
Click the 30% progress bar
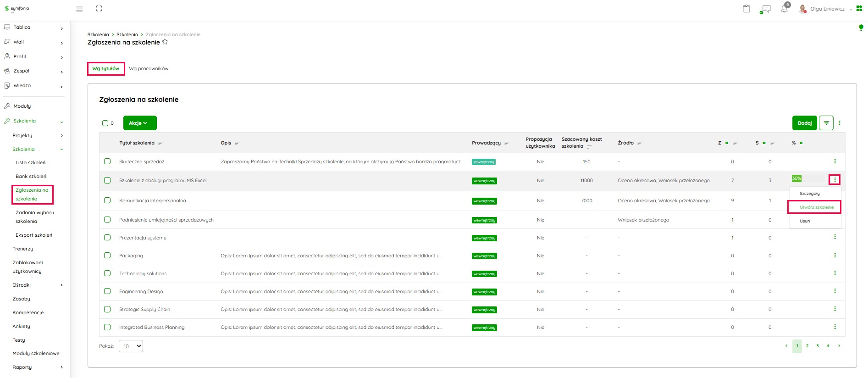(807, 178)
